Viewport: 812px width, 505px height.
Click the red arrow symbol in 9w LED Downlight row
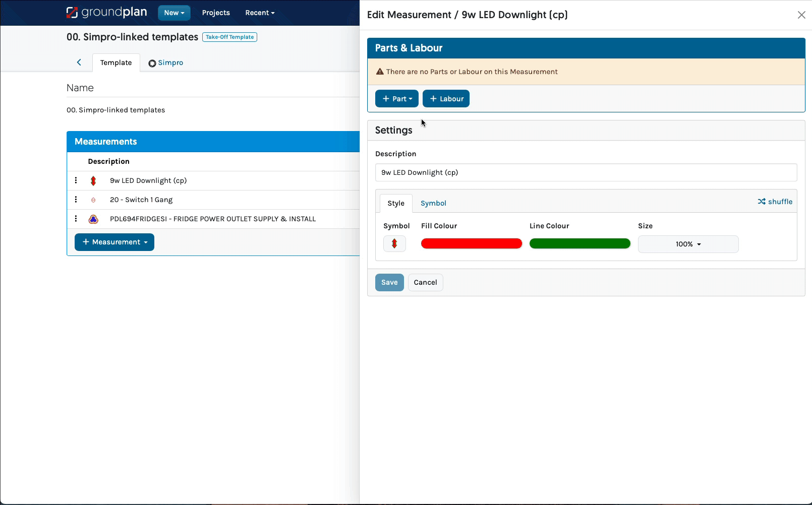click(93, 181)
